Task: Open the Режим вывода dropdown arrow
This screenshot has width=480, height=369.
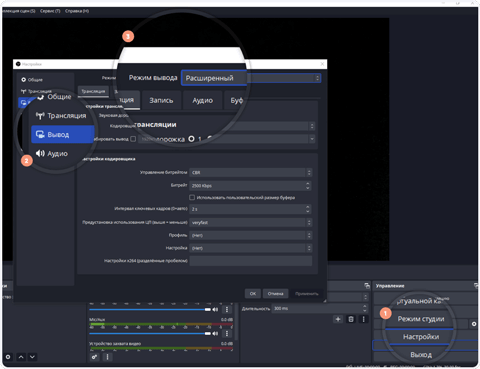Action: coord(317,78)
